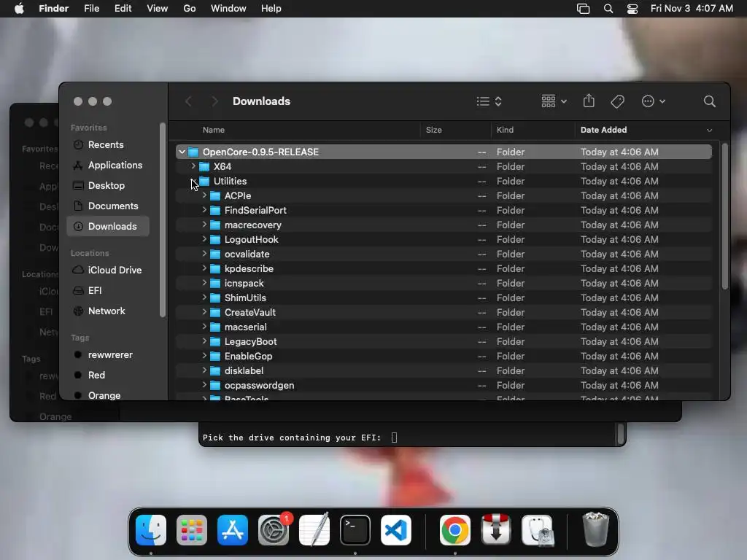
Task: Select the CreateVault folder row
Action: pos(444,312)
